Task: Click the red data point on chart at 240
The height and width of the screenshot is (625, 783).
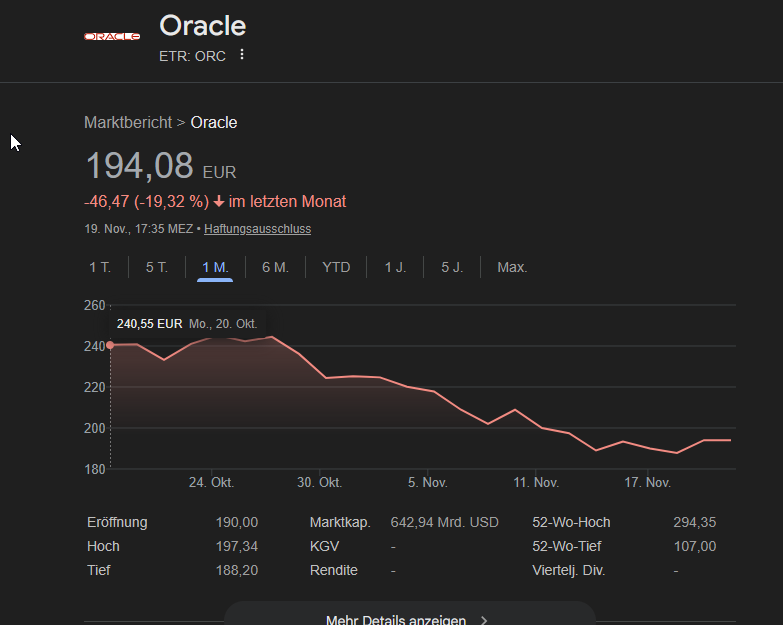Action: [x=110, y=345]
